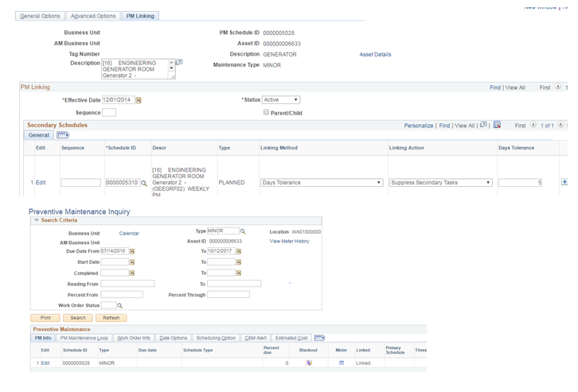Pop out the Description text box
578x392 pixels.
pos(179,62)
